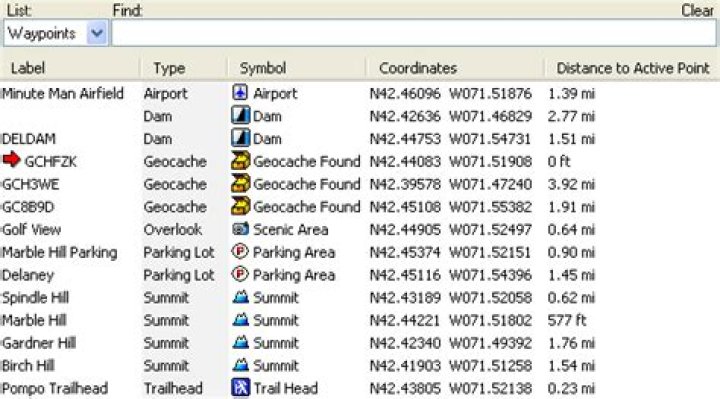Click the Overlook type cell for Golf View
Screen dimensions: 720x399
(x=173, y=230)
